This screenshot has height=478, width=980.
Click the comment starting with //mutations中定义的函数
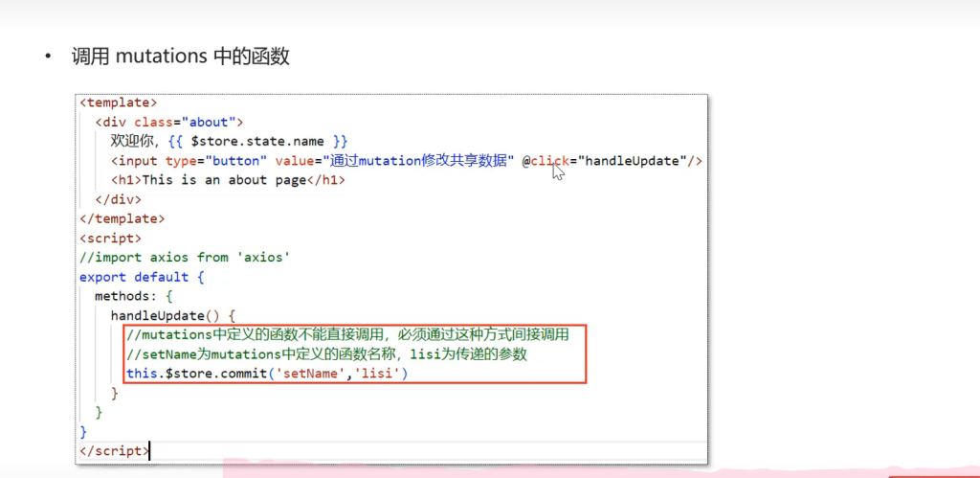pyautogui.click(x=347, y=334)
